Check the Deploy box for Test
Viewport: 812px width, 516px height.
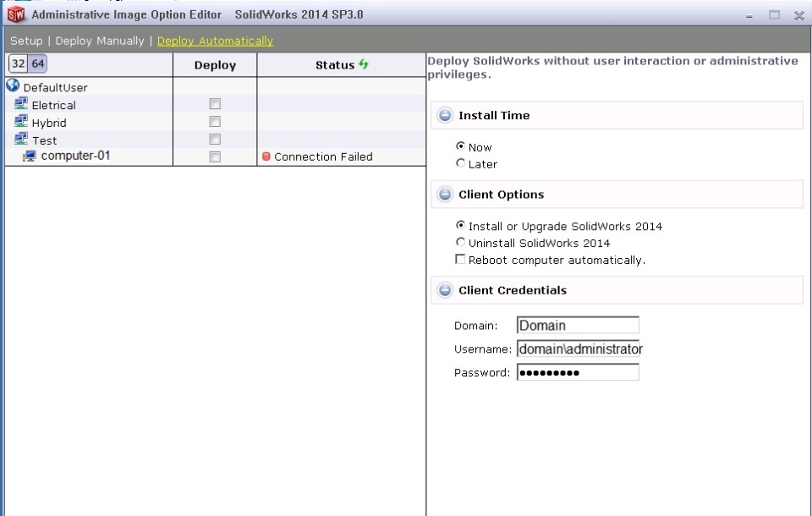(x=215, y=140)
